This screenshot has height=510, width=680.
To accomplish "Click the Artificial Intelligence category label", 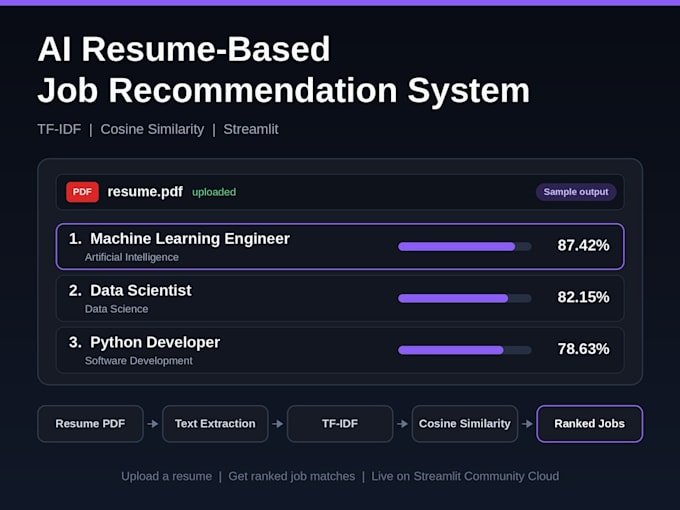I will click(132, 257).
